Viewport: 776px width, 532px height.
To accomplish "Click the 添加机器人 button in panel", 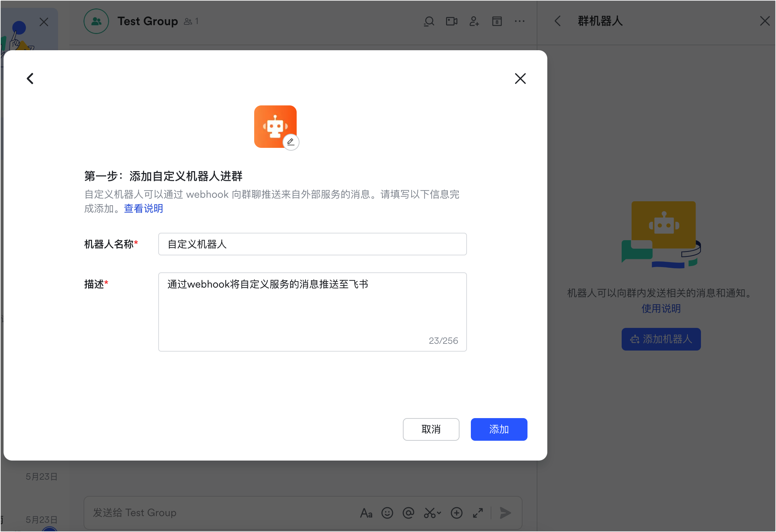I will click(661, 339).
